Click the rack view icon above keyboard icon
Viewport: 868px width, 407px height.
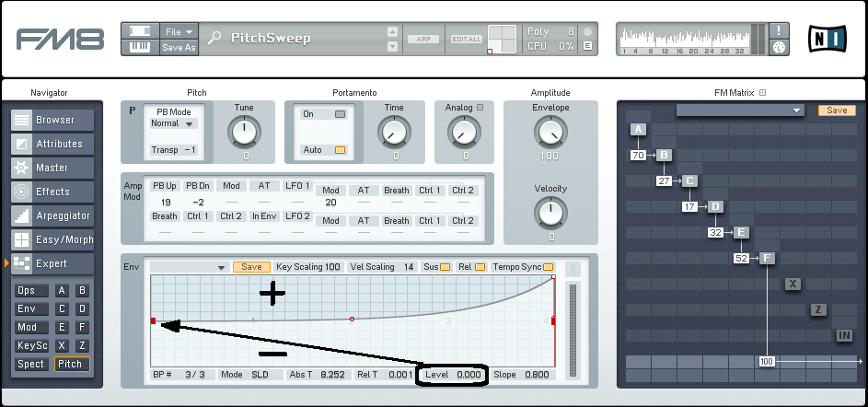pyautogui.click(x=140, y=31)
